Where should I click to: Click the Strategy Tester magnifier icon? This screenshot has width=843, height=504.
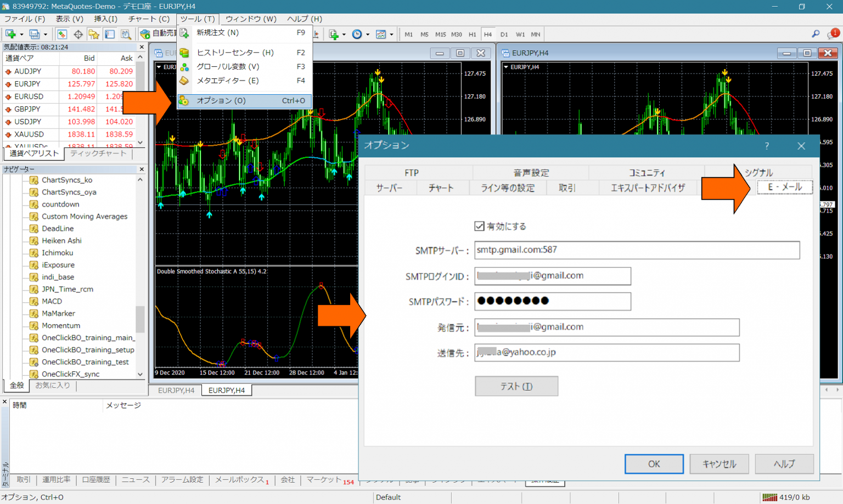(x=126, y=34)
